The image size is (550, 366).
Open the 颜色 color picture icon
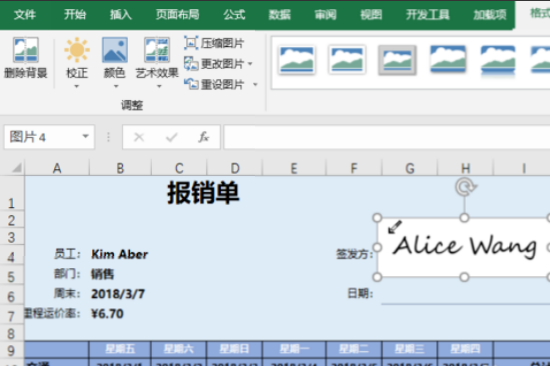pos(115,49)
